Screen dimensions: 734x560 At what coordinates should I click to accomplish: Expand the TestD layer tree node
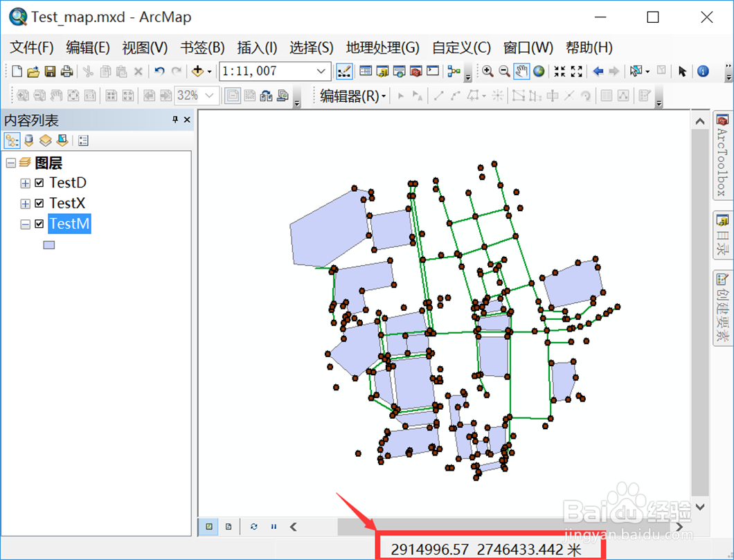point(26,182)
